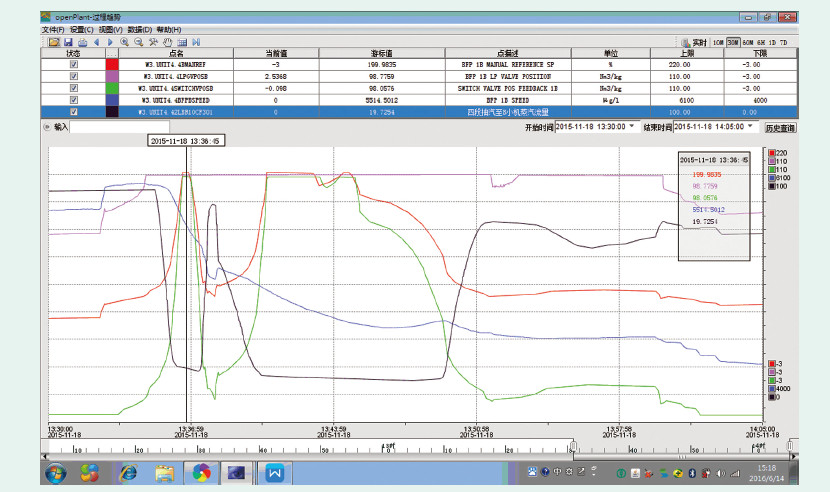Expand the 输入 panel toggle arrow

point(47,128)
